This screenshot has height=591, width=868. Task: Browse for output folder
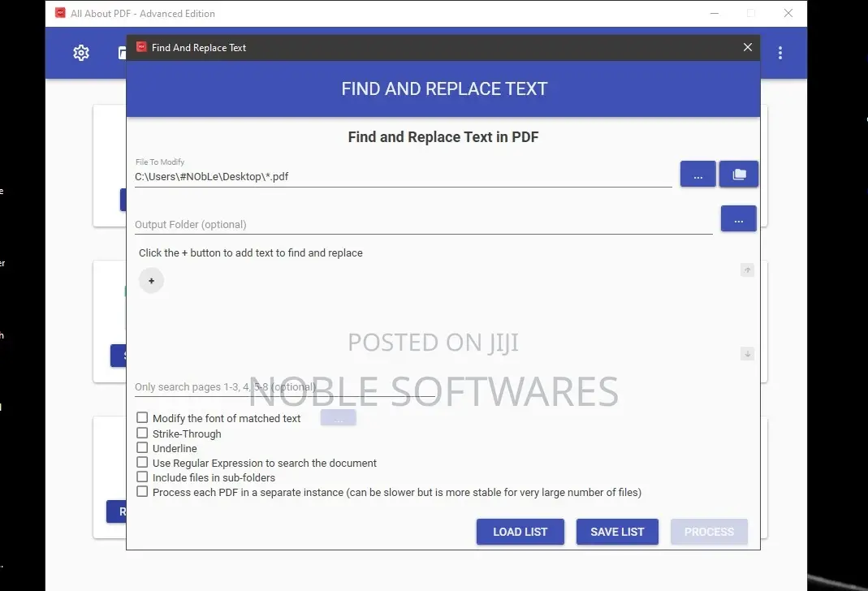[738, 218]
